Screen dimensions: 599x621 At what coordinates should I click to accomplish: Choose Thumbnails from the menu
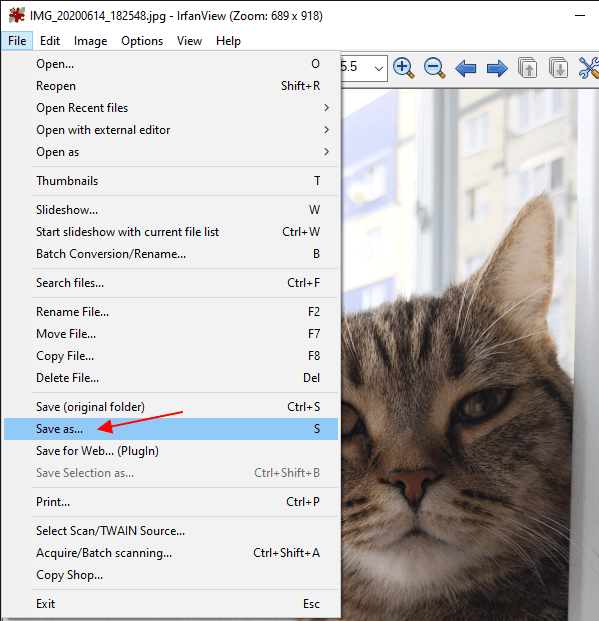[171, 181]
